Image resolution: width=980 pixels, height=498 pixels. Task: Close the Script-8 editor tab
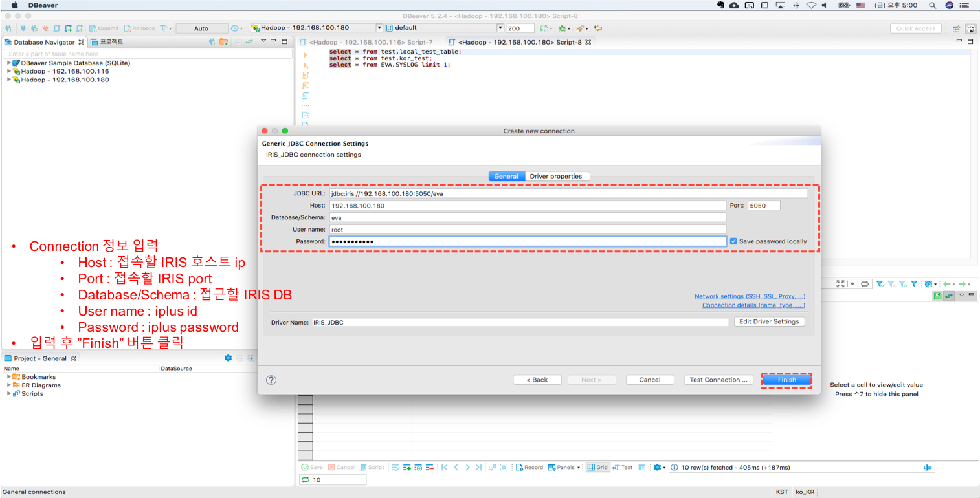588,42
